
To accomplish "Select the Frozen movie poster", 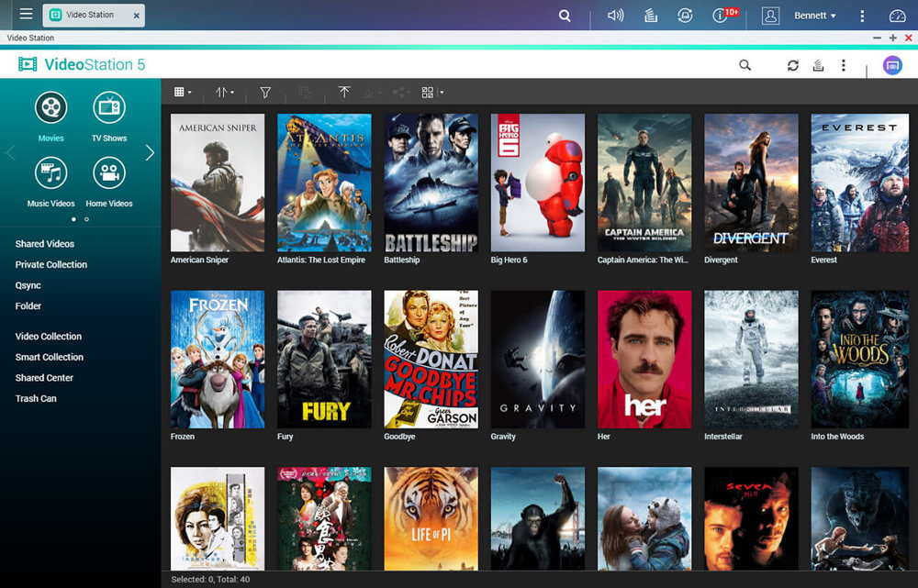I will [218, 360].
